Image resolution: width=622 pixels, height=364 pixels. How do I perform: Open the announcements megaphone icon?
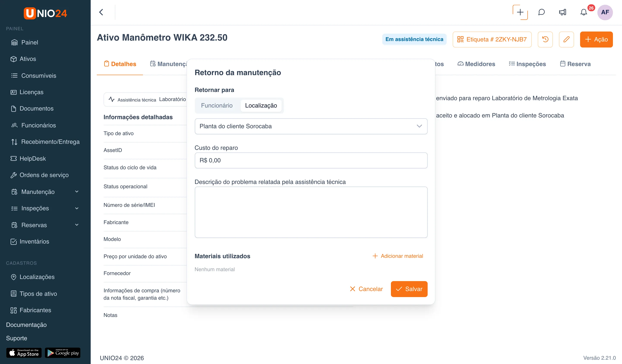pyautogui.click(x=563, y=12)
